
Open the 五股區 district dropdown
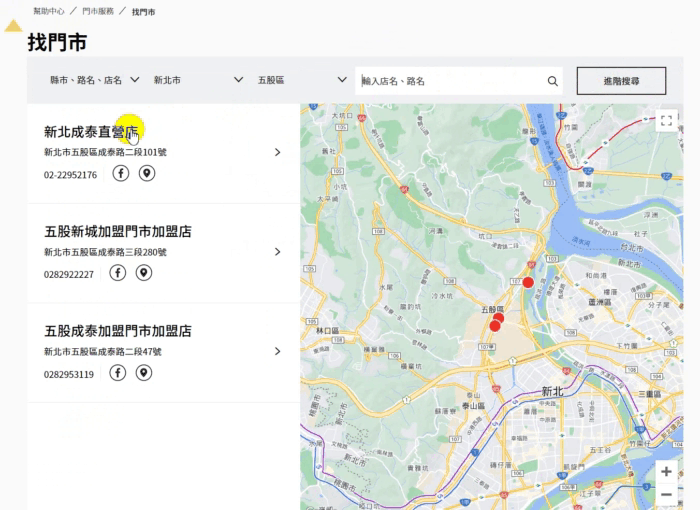(x=301, y=80)
